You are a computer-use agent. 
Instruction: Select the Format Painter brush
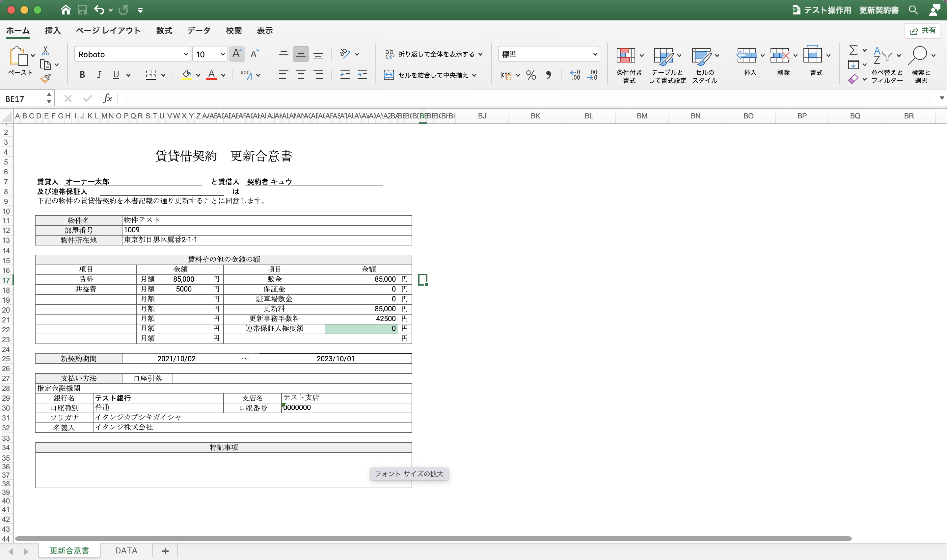[46, 79]
